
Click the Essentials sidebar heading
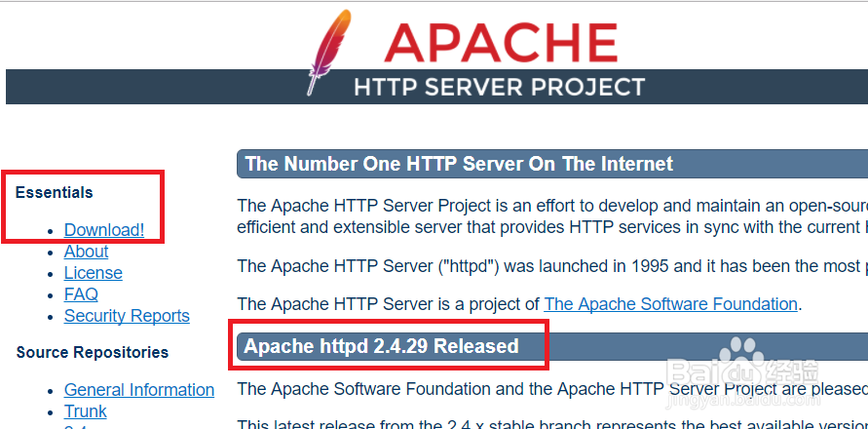coord(55,192)
